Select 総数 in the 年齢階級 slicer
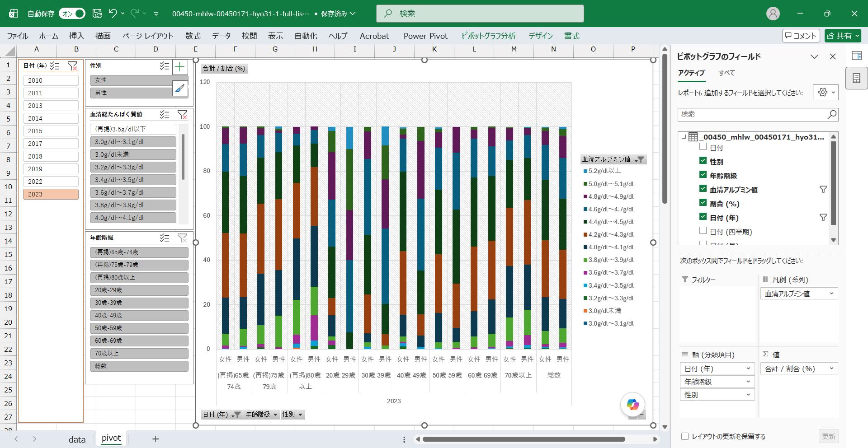The width and height of the screenshot is (868, 448). [x=139, y=366]
